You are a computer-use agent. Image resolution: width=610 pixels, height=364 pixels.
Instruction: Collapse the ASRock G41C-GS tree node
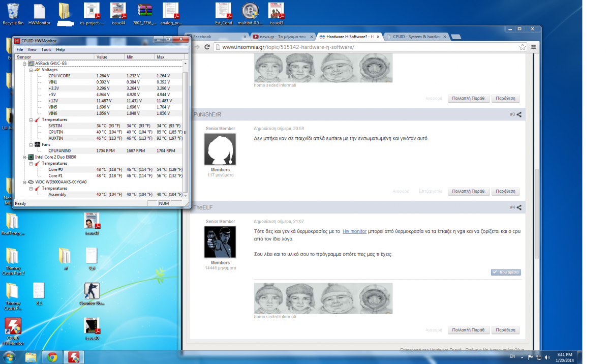point(24,64)
